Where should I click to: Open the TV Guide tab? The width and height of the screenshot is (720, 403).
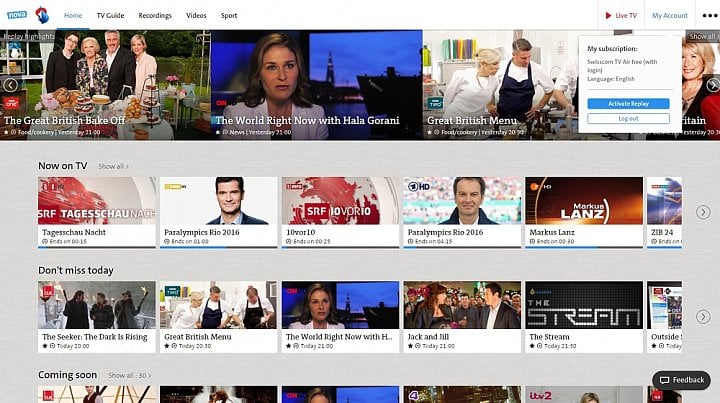pyautogui.click(x=110, y=15)
